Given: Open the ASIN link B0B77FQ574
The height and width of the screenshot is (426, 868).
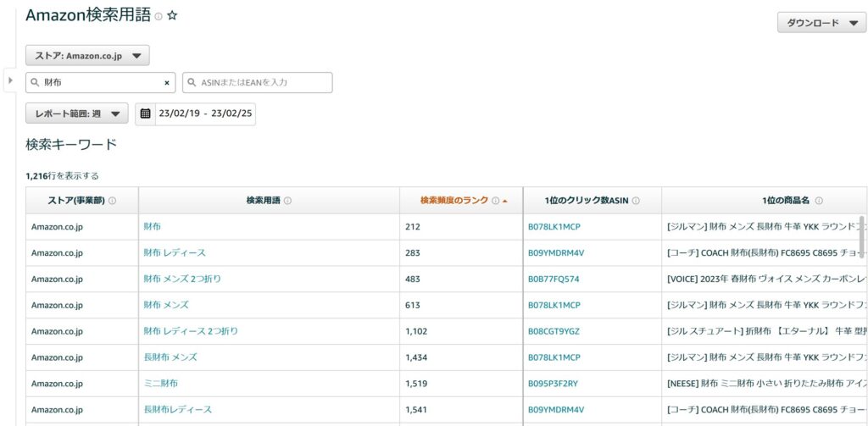Looking at the screenshot, I should point(554,279).
